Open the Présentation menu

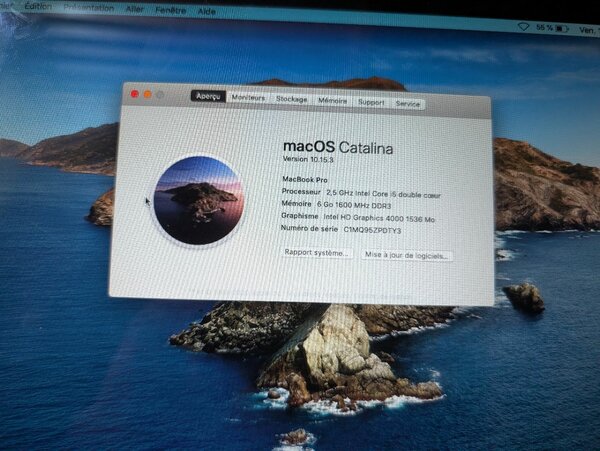click(88, 8)
